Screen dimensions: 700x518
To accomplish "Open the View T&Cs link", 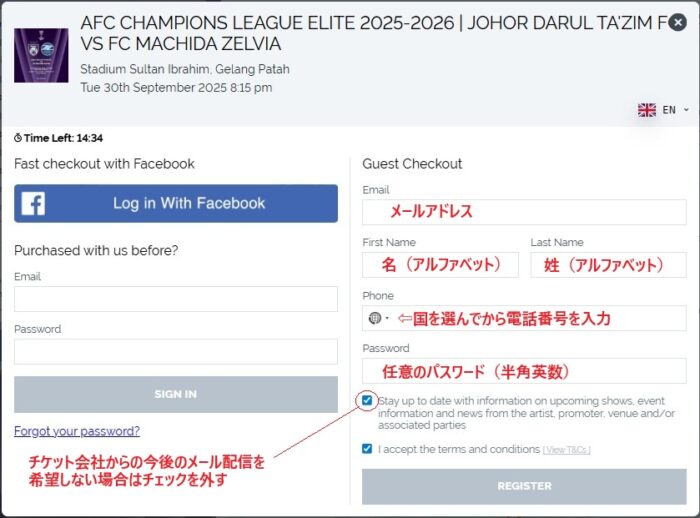I will click(x=566, y=450).
